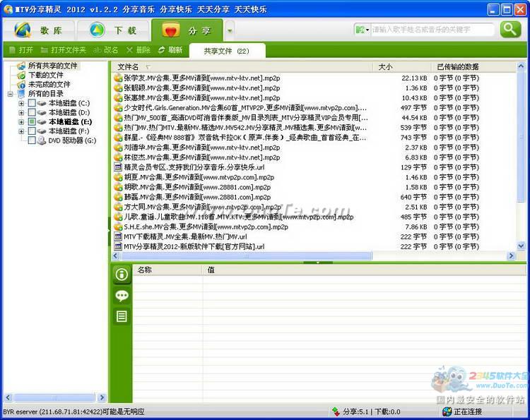
Task: Click file list horizontal scrollbar thumb
Action: tap(247, 256)
